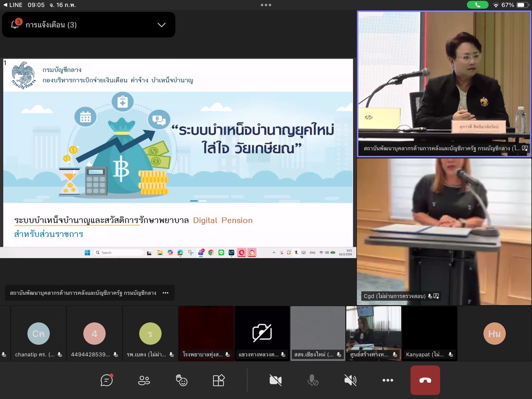Viewport: 532px width, 399px height.
Task: Tap the three dots at top center
Action: [266, 5]
